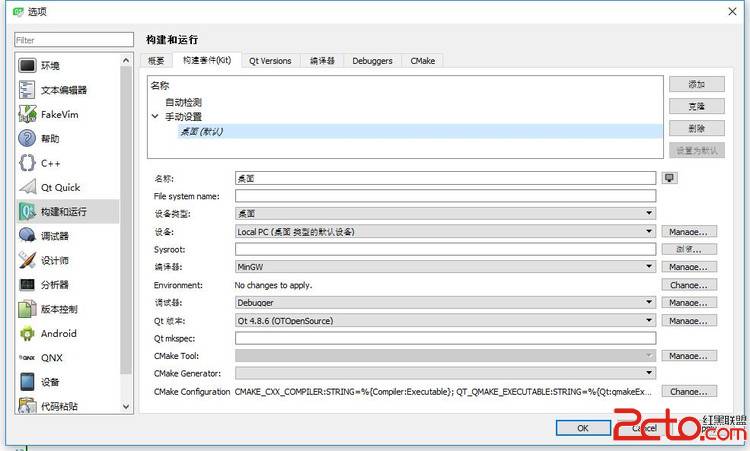Click Manage button next to Qt version

pos(689,320)
